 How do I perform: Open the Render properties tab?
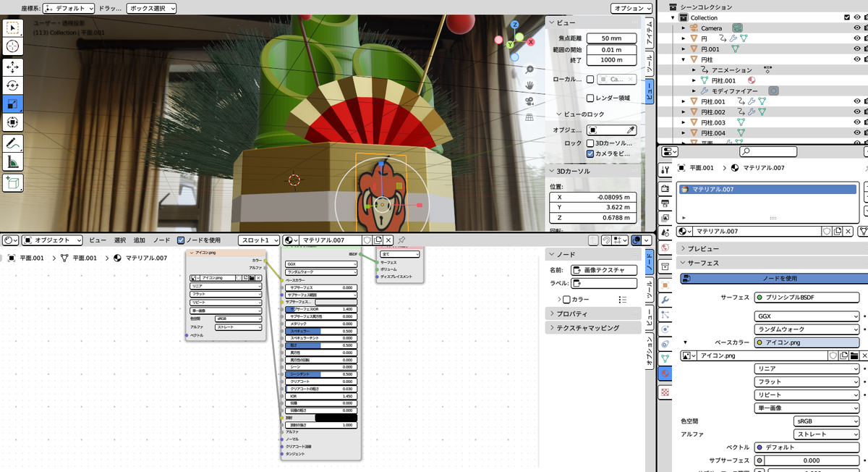(665, 188)
